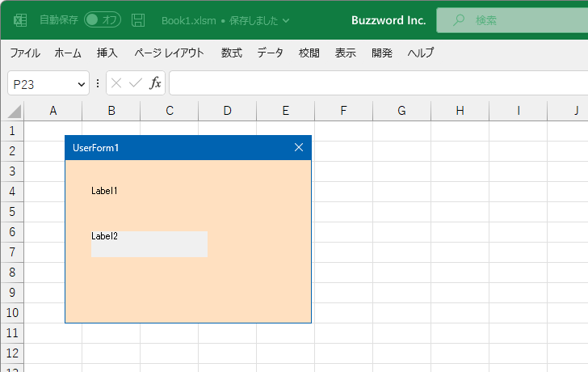Open the 開発 ribbon tab
The width and height of the screenshot is (588, 372).
tap(382, 53)
